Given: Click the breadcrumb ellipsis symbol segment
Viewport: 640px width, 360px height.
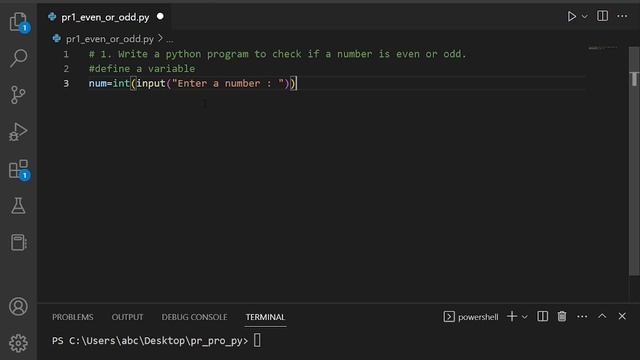Looking at the screenshot, I should tap(170, 40).
